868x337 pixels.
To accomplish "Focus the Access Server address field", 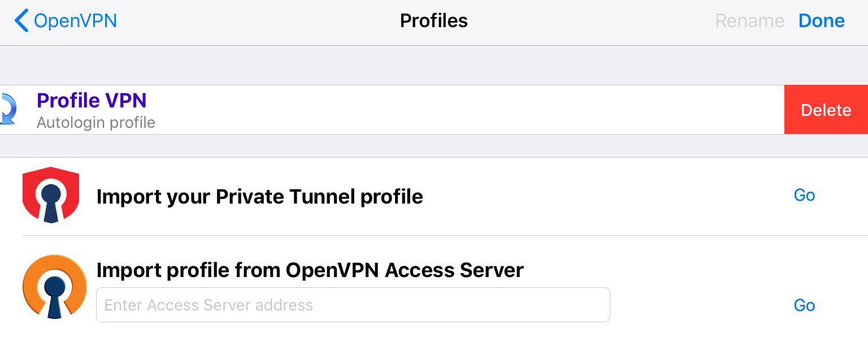I will tap(353, 305).
